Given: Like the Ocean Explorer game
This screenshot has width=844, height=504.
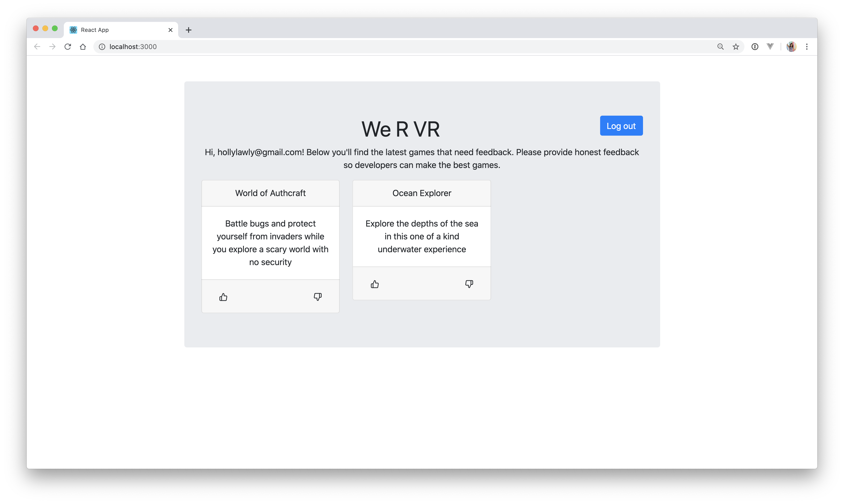Looking at the screenshot, I should pyautogui.click(x=375, y=284).
